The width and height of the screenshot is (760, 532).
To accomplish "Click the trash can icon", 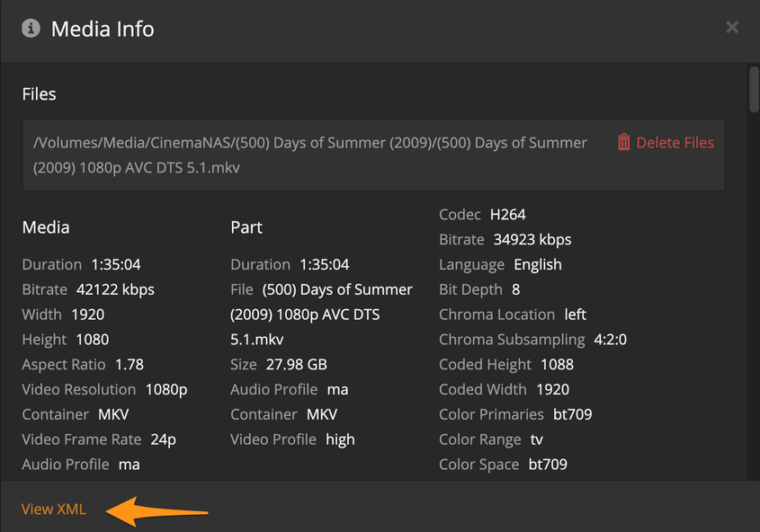I will tap(624, 142).
